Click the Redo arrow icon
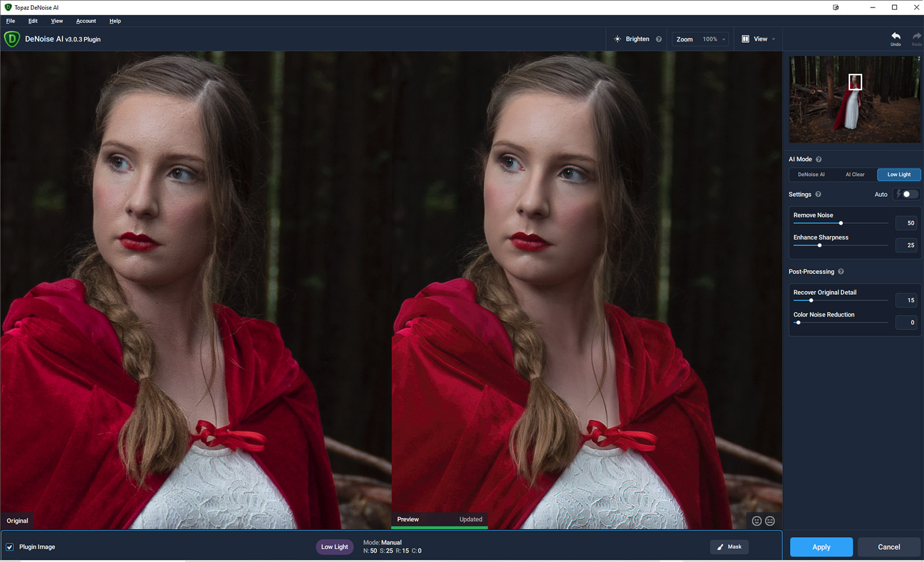The image size is (924, 562). (x=916, y=36)
